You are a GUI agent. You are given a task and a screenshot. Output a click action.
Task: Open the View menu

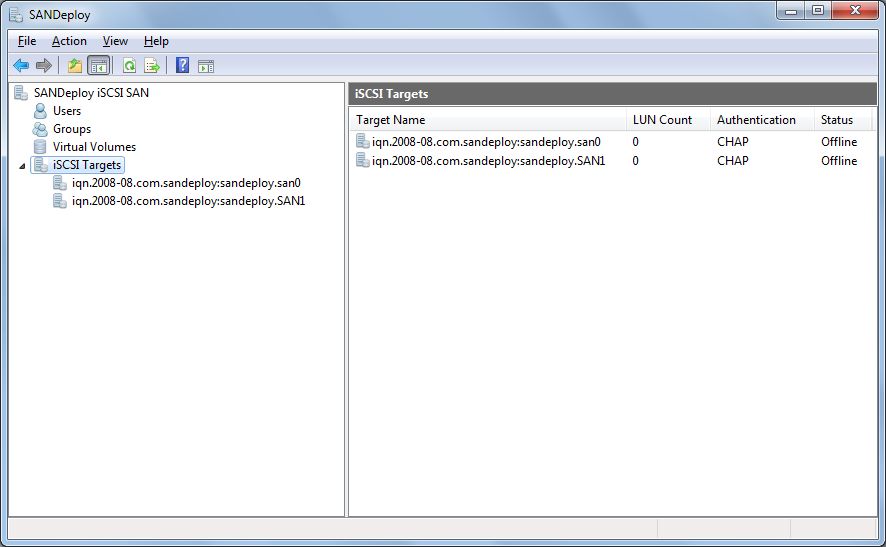tap(115, 41)
